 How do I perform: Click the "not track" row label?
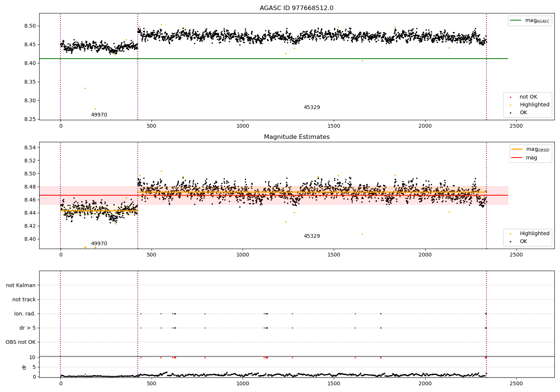click(x=24, y=299)
